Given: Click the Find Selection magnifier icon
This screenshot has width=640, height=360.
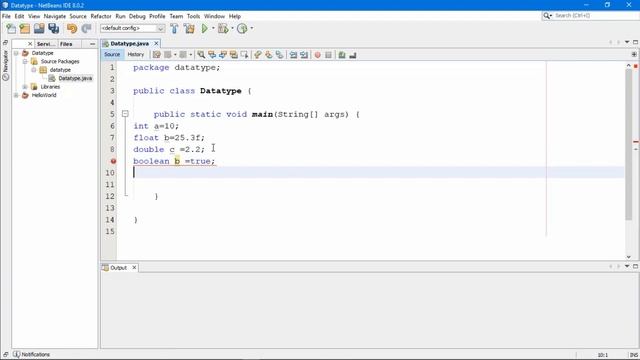Looking at the screenshot, I should (201, 55).
